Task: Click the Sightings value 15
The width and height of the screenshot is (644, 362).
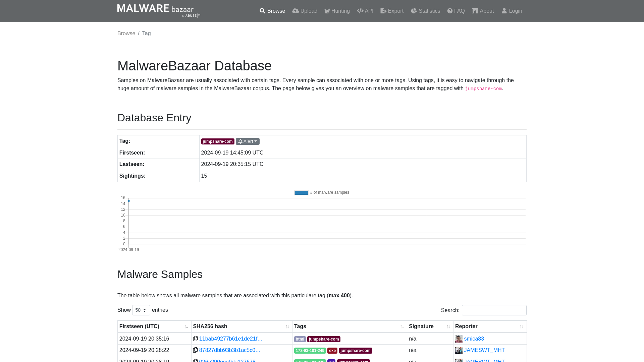Action: [x=204, y=176]
